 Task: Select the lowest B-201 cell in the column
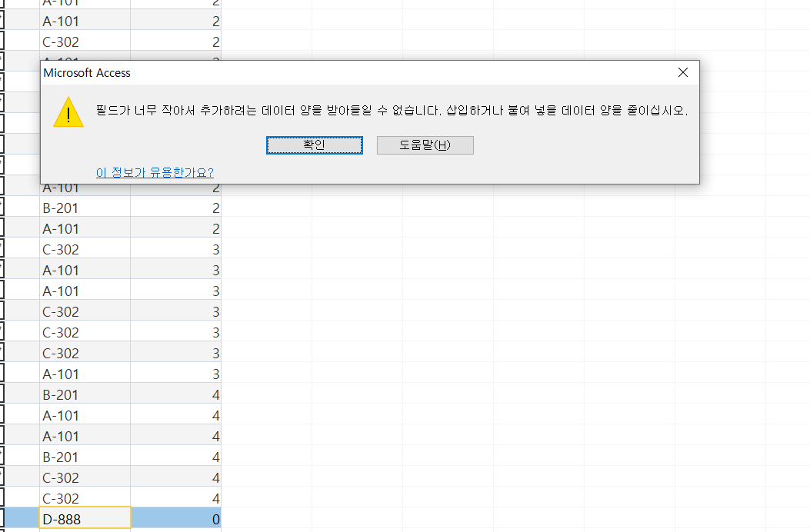click(x=85, y=457)
